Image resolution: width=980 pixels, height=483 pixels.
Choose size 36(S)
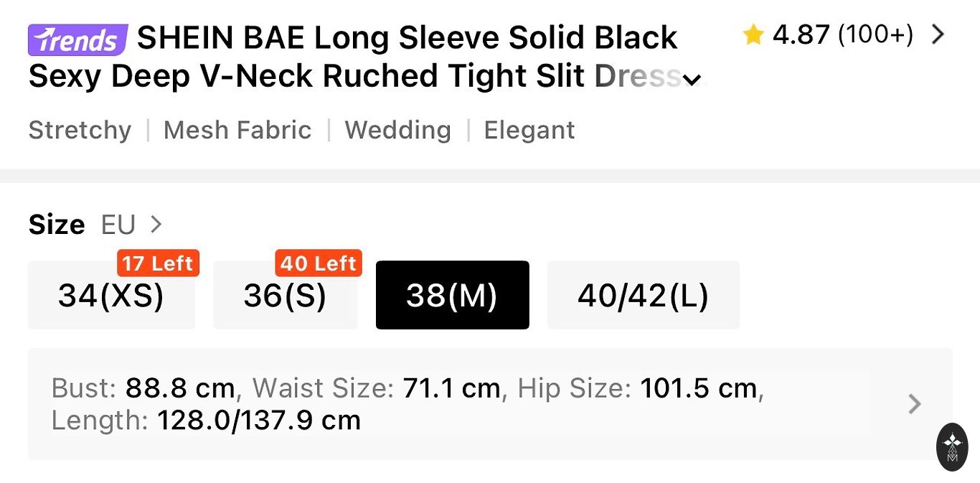pos(285,295)
